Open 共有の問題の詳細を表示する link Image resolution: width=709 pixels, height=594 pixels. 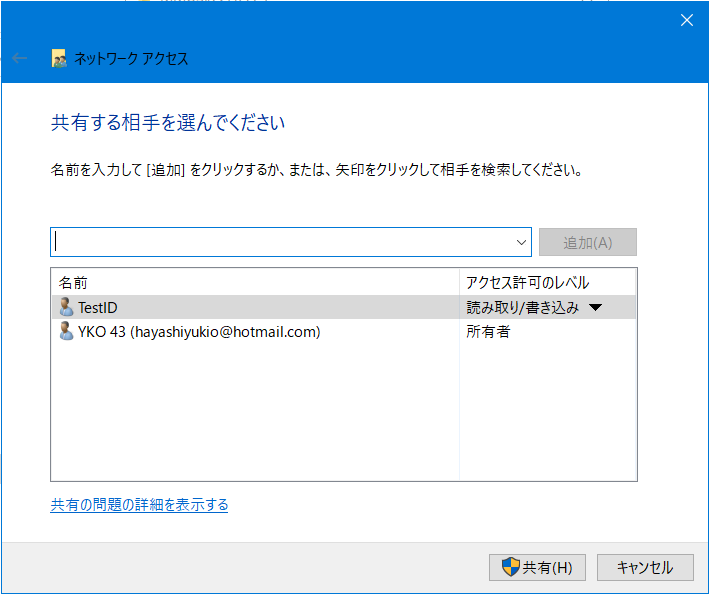139,504
